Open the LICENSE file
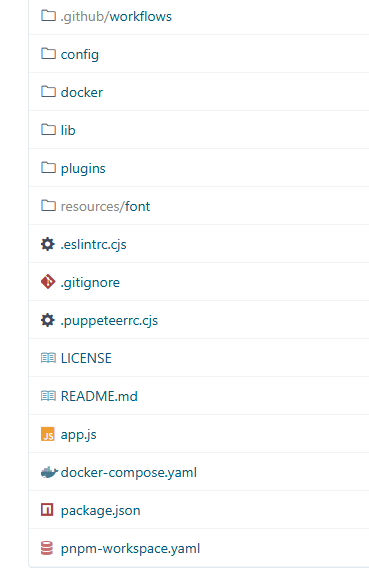369x582 pixels. tap(86, 359)
